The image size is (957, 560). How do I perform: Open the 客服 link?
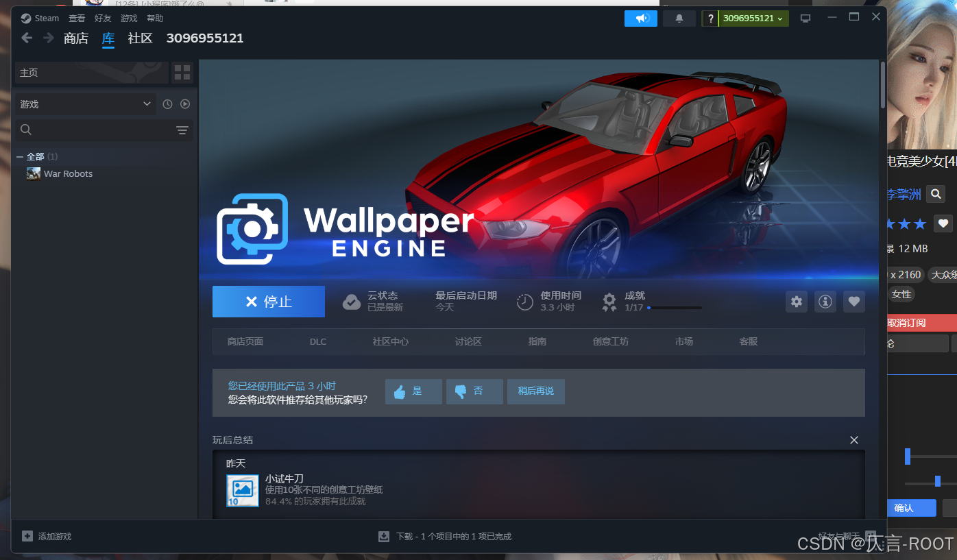[x=749, y=341]
